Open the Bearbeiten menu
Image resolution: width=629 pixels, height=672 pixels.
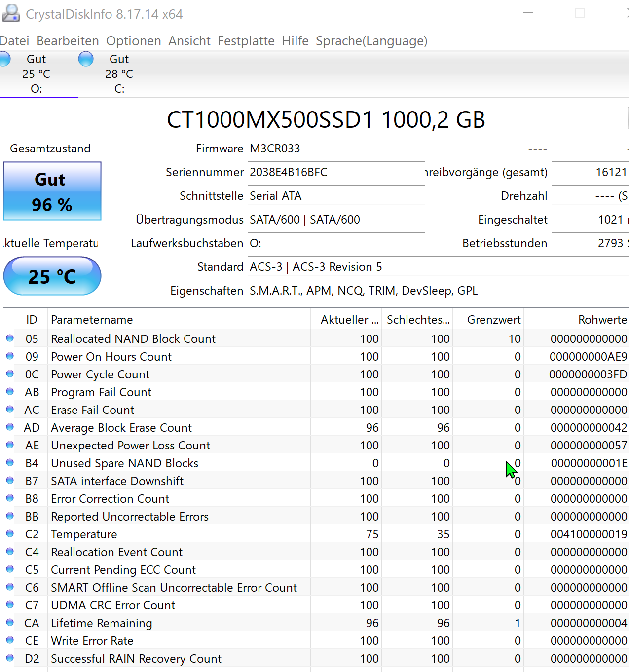point(68,41)
